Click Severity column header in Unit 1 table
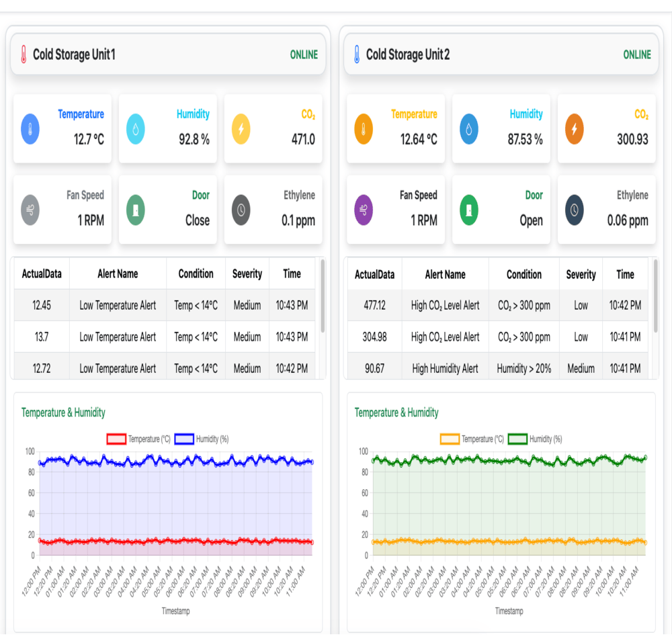 pos(247,274)
